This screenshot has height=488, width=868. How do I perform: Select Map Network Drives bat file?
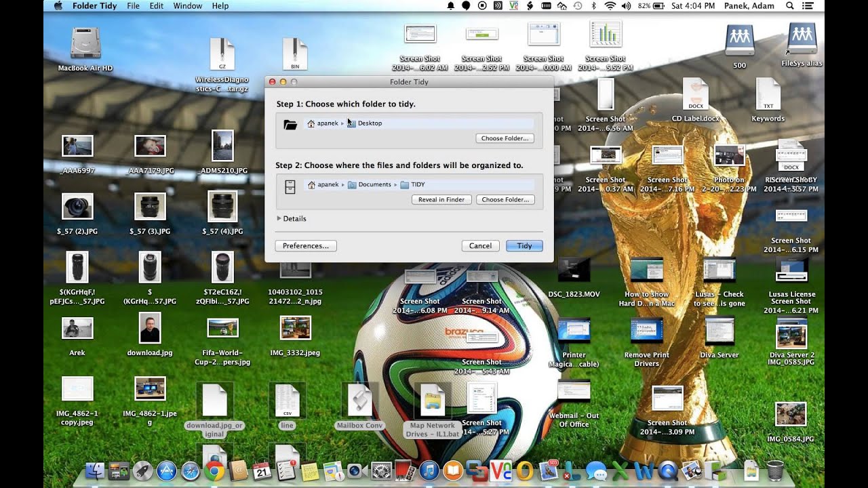click(x=433, y=401)
